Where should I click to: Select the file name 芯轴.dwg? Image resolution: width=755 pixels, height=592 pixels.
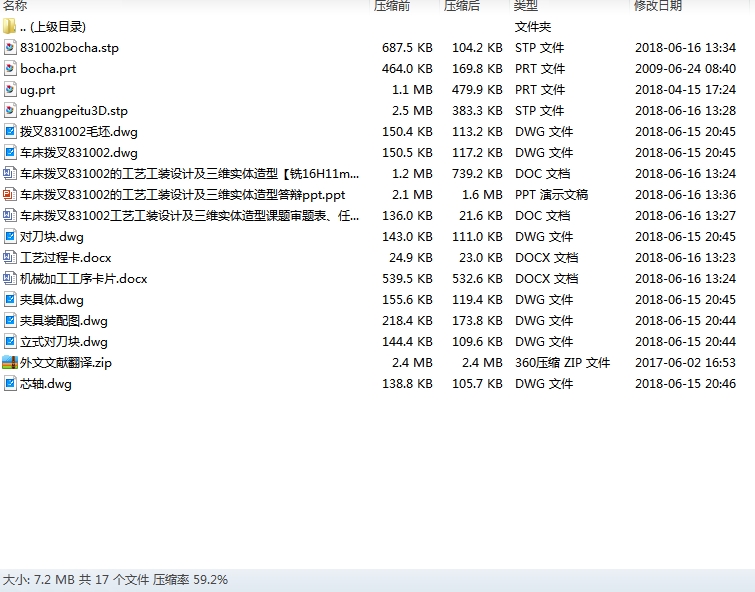pyautogui.click(x=46, y=384)
